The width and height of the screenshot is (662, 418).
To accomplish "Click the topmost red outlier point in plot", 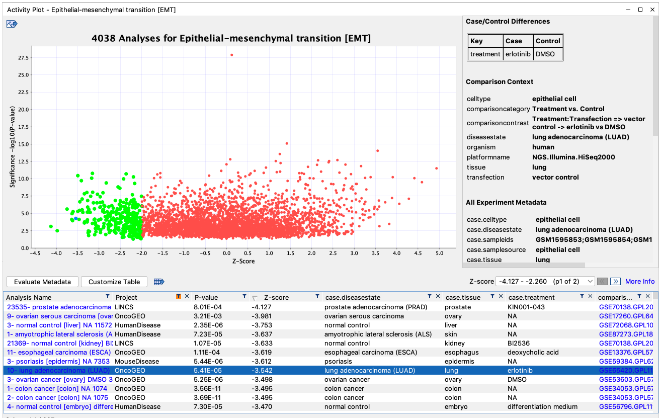I will click(232, 55).
